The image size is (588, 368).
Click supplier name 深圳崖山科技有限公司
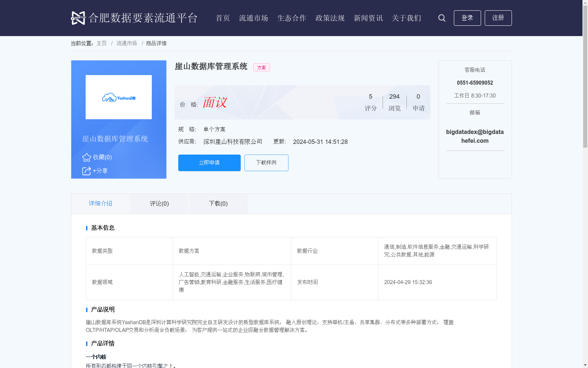[x=233, y=142]
